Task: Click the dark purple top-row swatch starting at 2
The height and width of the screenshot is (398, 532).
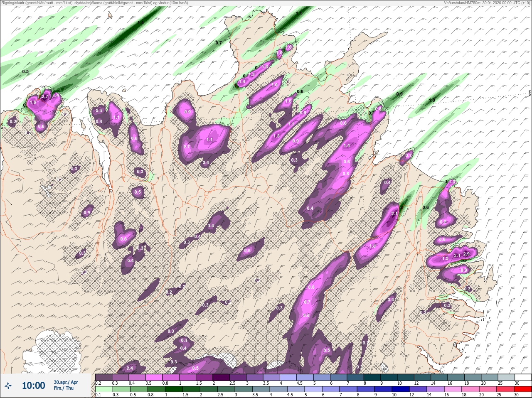Action: coord(221,377)
